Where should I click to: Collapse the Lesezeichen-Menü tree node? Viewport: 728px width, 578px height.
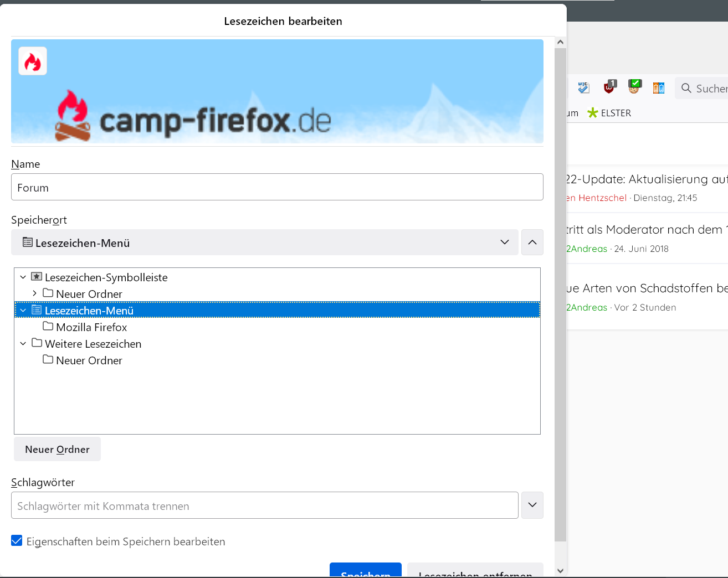coord(23,310)
